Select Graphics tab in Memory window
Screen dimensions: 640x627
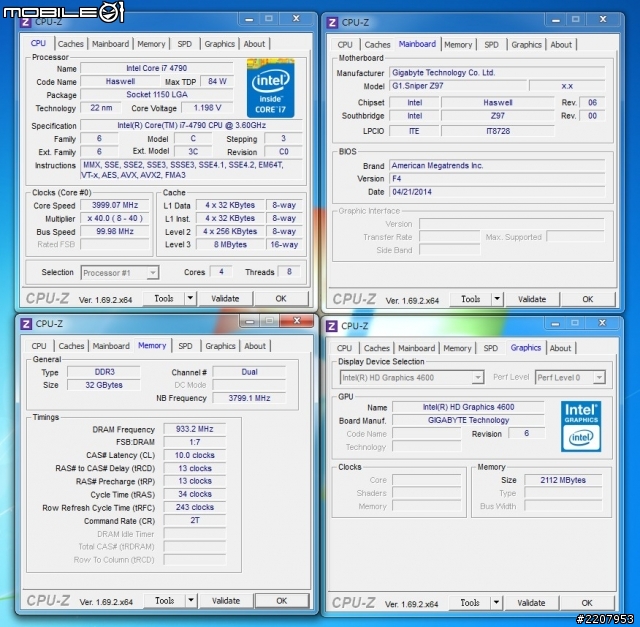[220, 346]
